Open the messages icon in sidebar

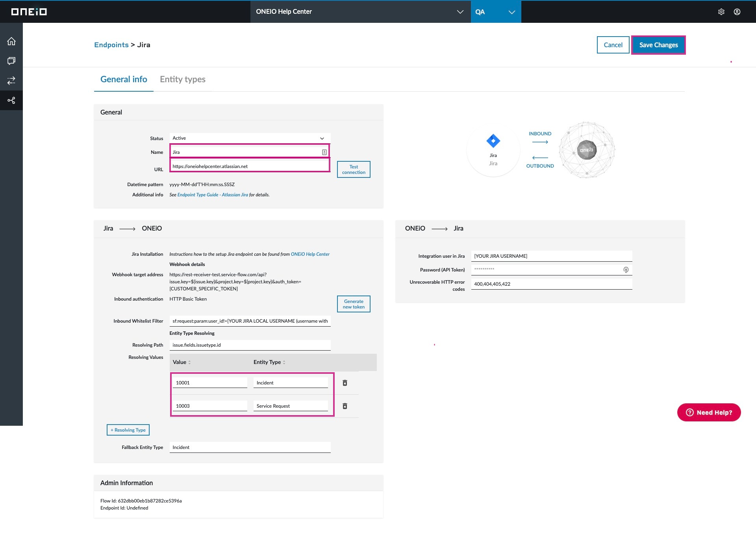click(x=11, y=61)
